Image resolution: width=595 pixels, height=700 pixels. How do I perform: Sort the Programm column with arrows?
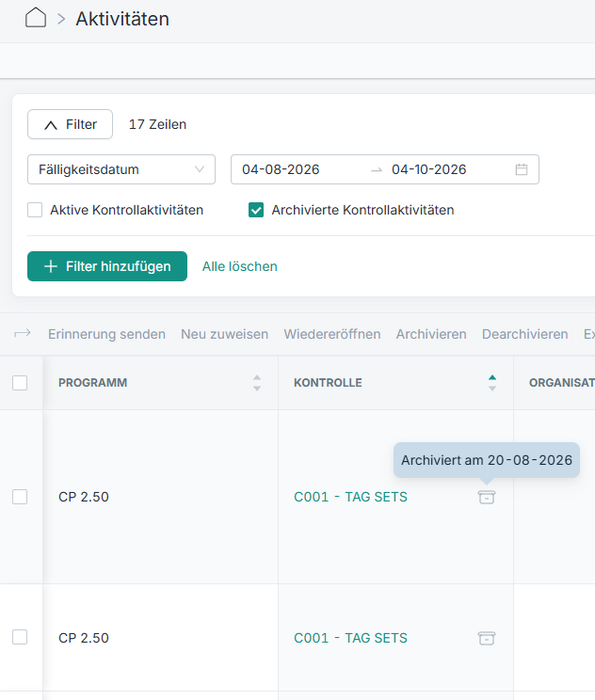[257, 383]
